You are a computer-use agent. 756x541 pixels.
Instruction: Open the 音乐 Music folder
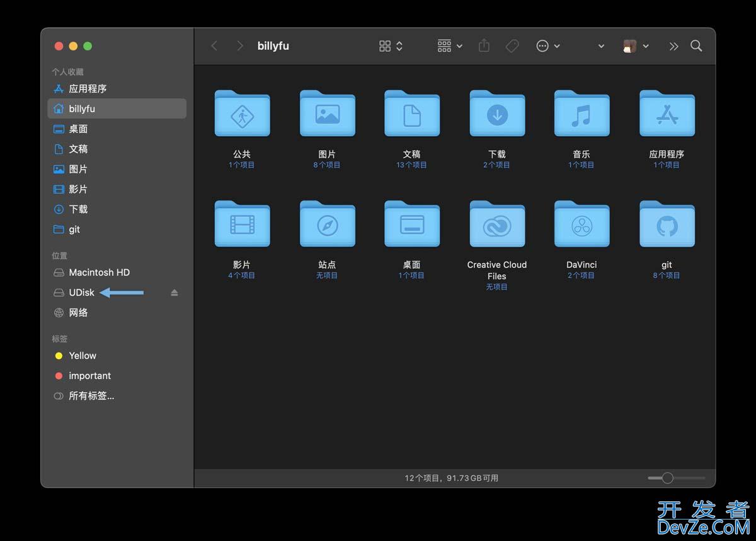tap(581, 113)
